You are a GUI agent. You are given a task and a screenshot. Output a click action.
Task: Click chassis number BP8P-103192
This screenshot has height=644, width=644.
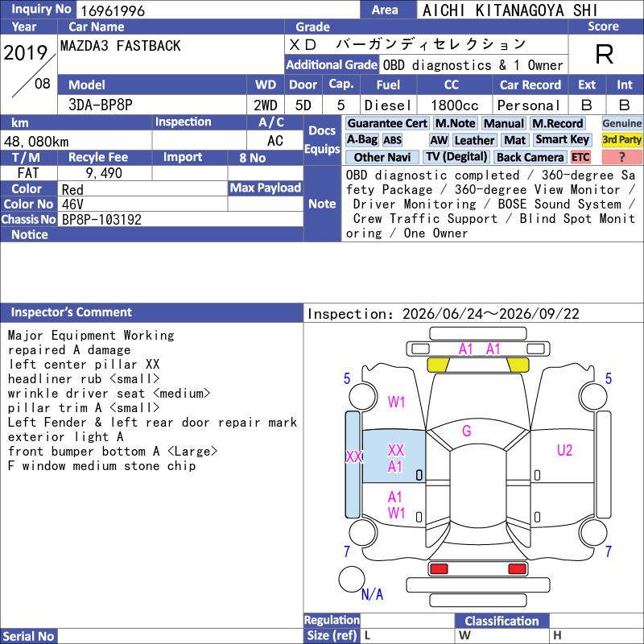tap(101, 220)
